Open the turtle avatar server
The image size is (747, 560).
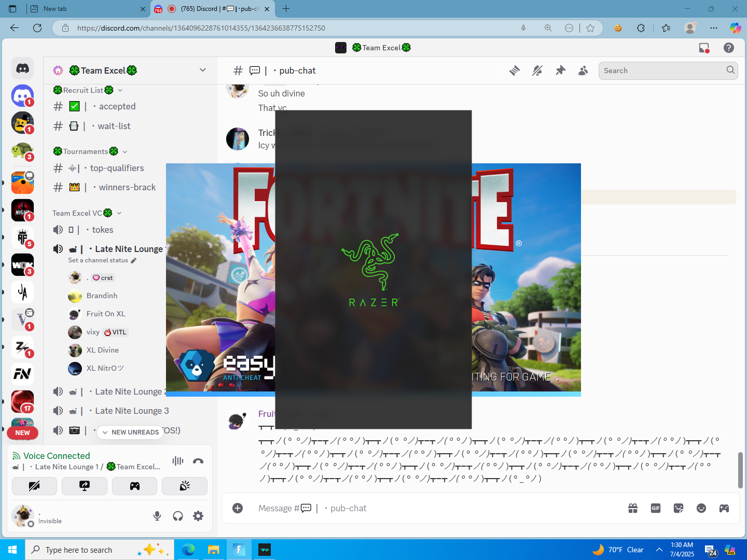point(22,151)
